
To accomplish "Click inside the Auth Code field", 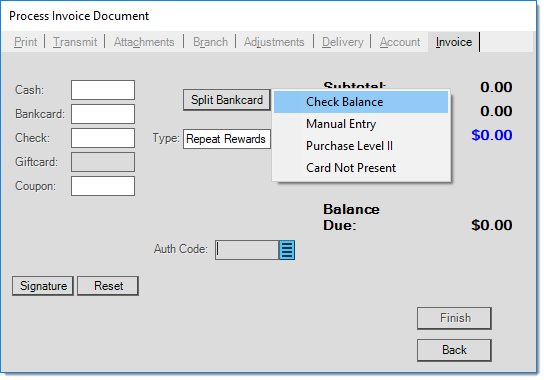I will pos(247,250).
